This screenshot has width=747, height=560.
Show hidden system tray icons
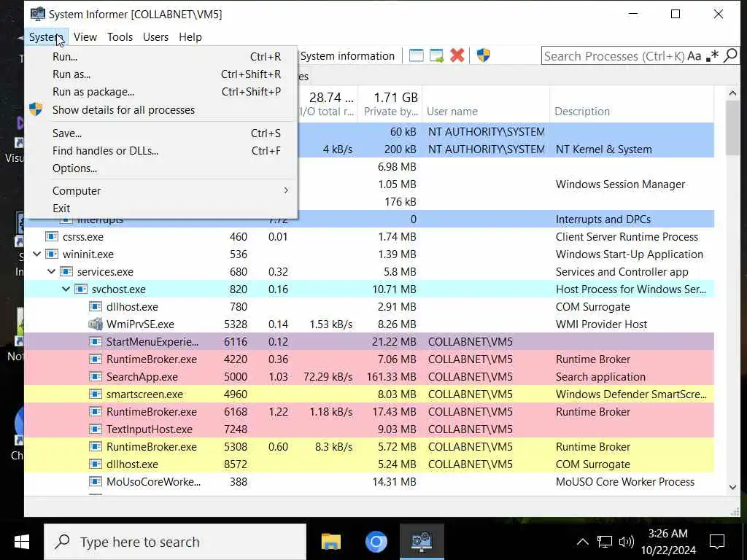582,542
